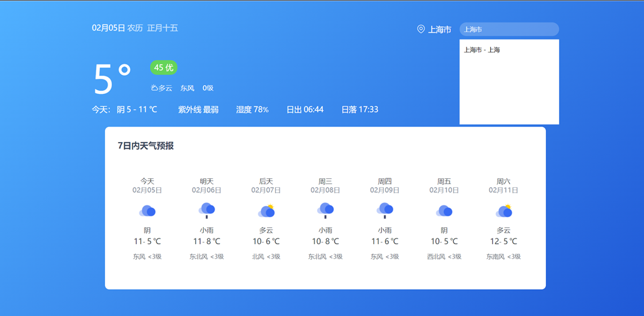Click the overcast cloud icon under 周五
The width and height of the screenshot is (644, 316).
444,212
